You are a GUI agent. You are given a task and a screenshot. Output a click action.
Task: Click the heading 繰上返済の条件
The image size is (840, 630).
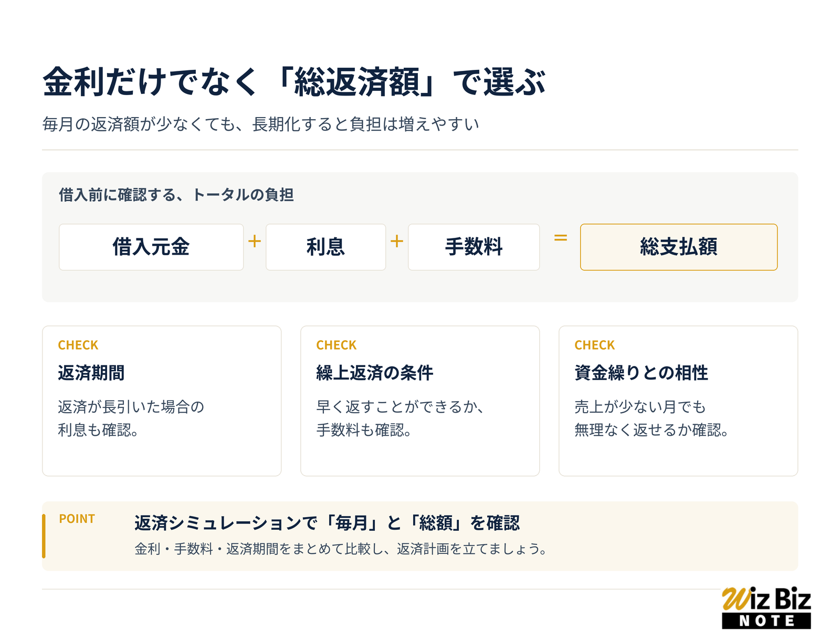pyautogui.click(x=375, y=373)
